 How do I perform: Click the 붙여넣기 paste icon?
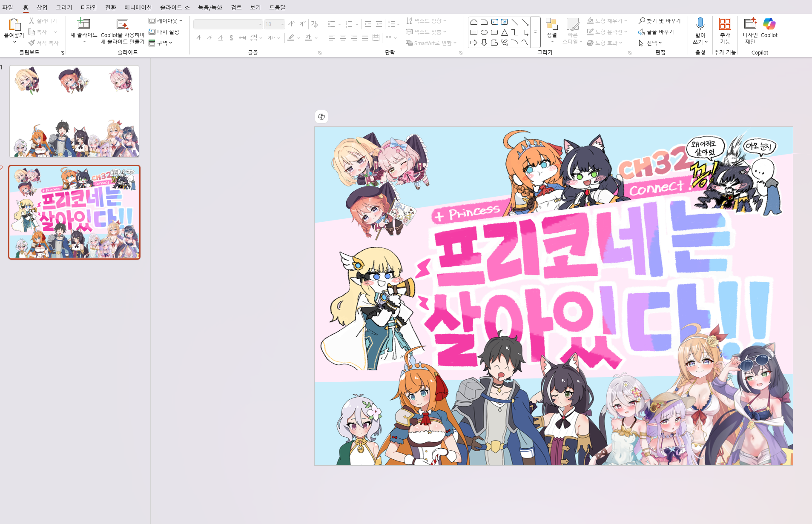[14, 25]
